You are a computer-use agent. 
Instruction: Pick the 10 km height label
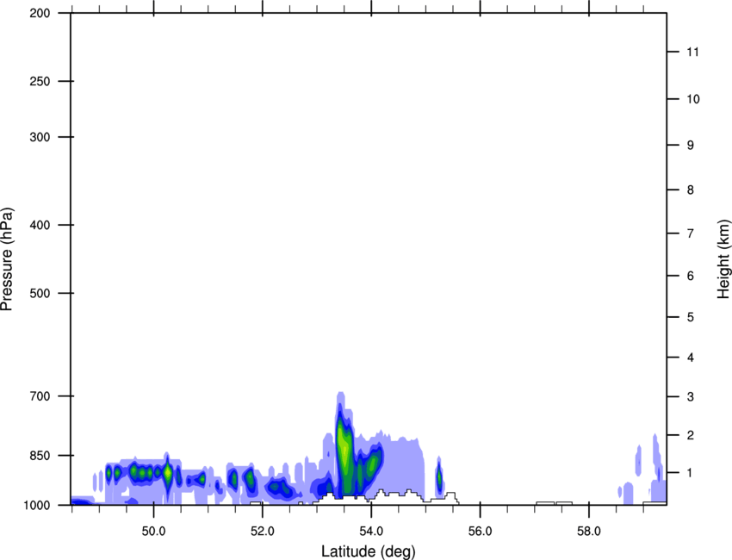693,99
